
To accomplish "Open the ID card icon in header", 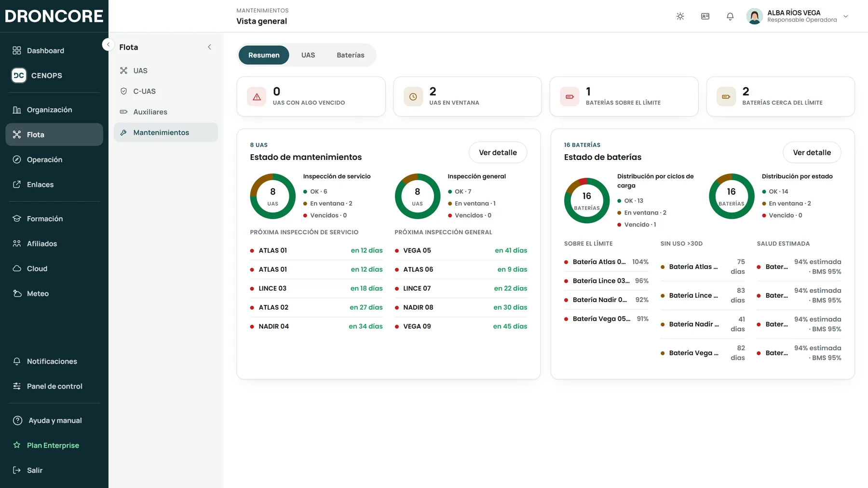I will [705, 16].
